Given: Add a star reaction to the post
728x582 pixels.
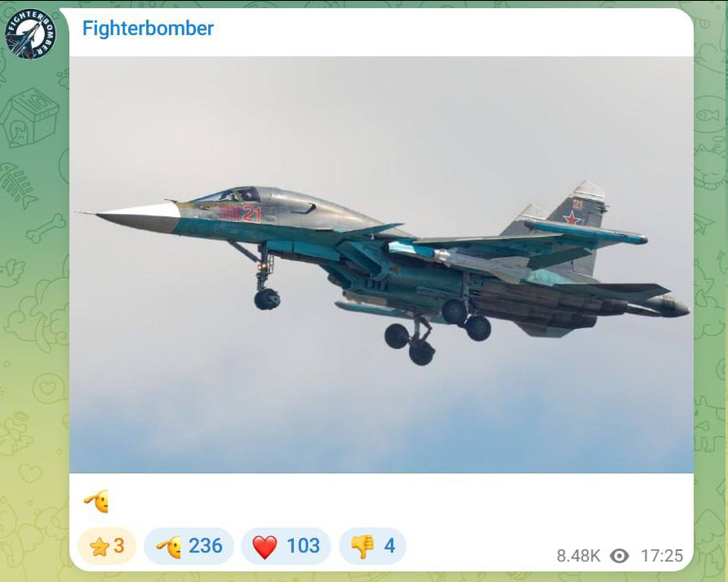Looking at the screenshot, I should (x=107, y=546).
